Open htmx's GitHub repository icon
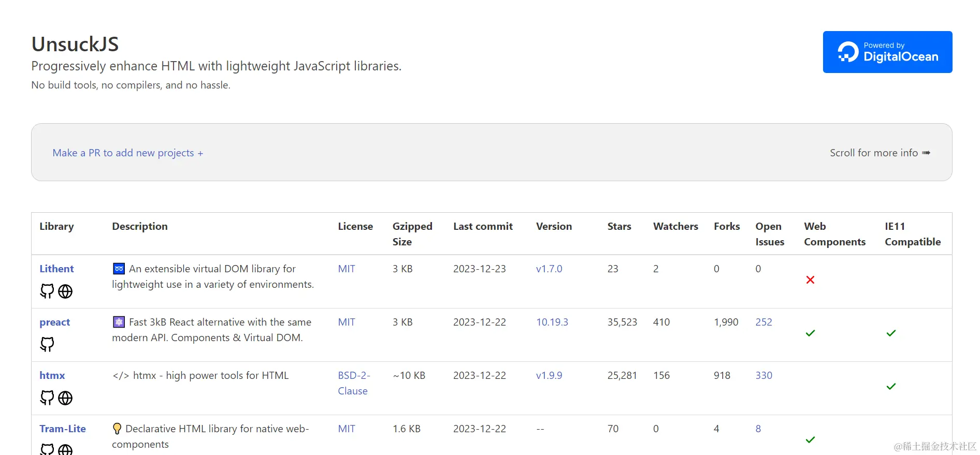 (x=47, y=398)
